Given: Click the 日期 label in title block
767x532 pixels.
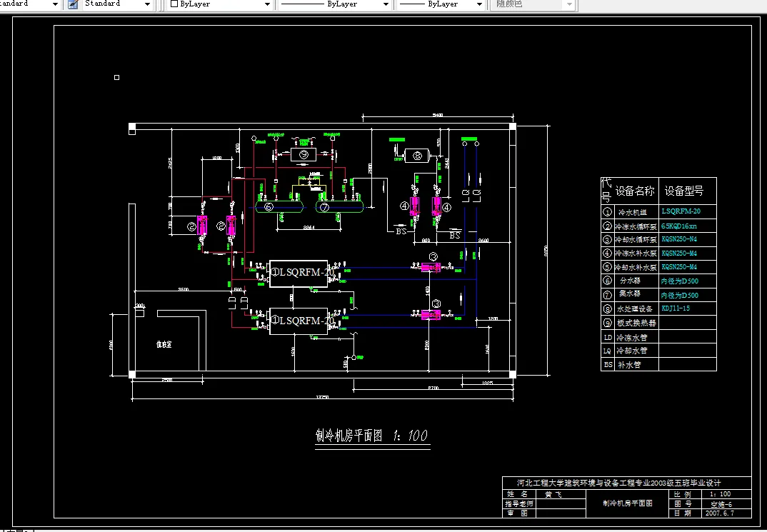Looking at the screenshot, I should 683,513.
